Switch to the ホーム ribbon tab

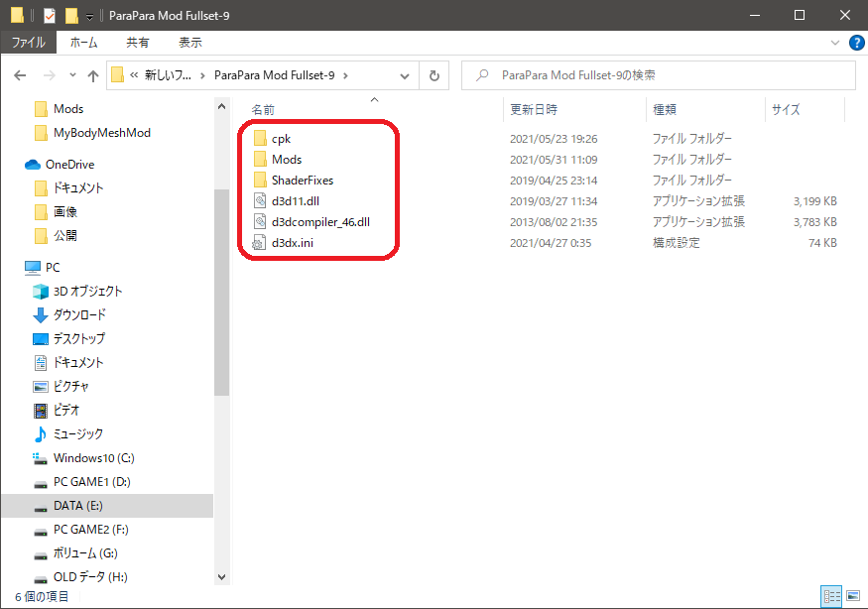(83, 42)
